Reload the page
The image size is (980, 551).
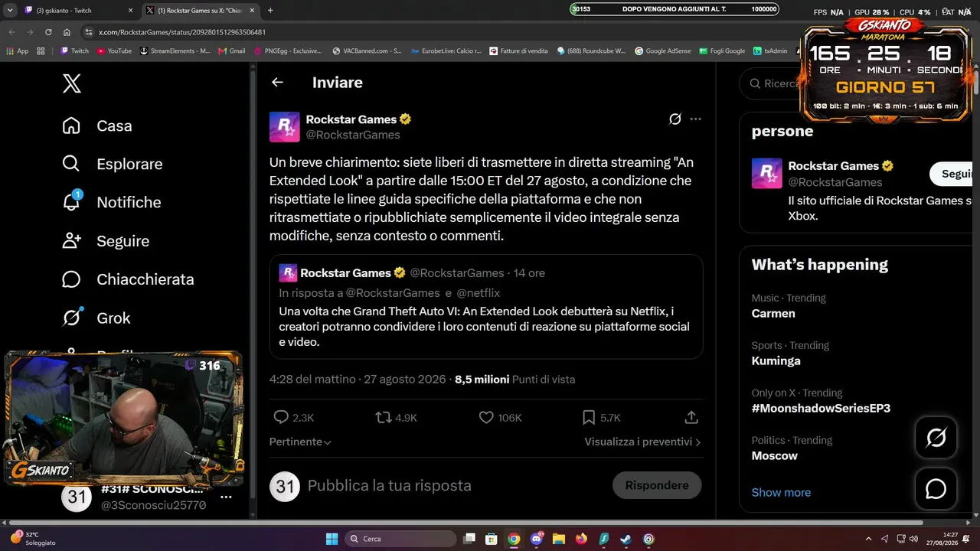pos(48,32)
